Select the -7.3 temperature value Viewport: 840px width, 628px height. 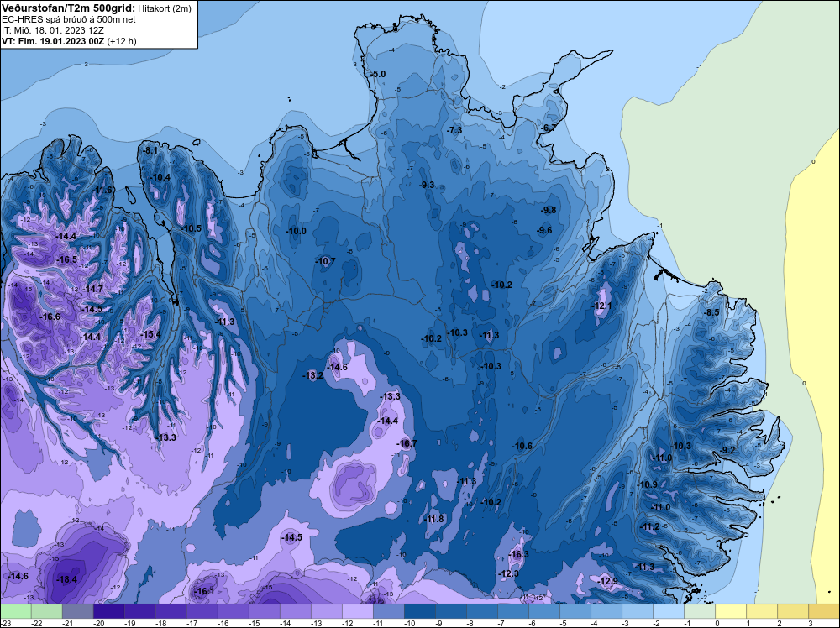454,130
